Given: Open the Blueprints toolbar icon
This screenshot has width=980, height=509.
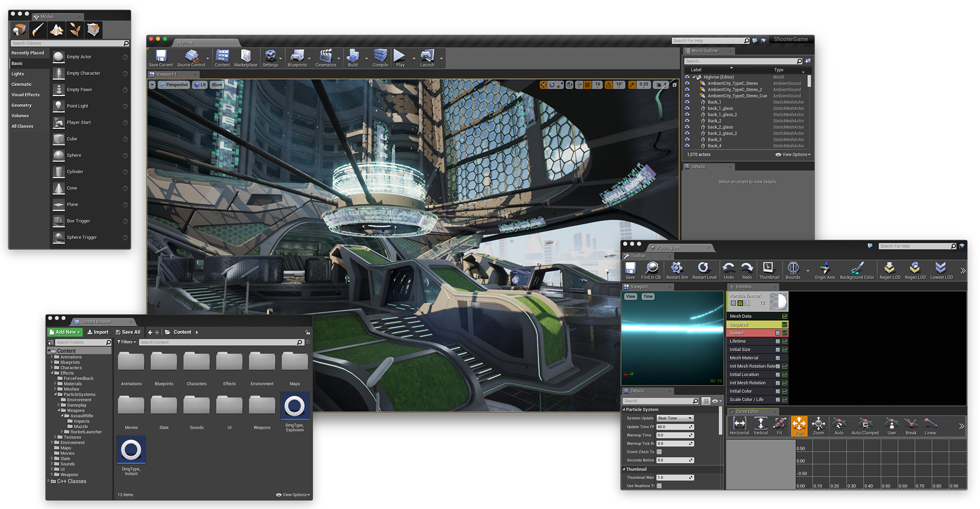Looking at the screenshot, I should 297,57.
